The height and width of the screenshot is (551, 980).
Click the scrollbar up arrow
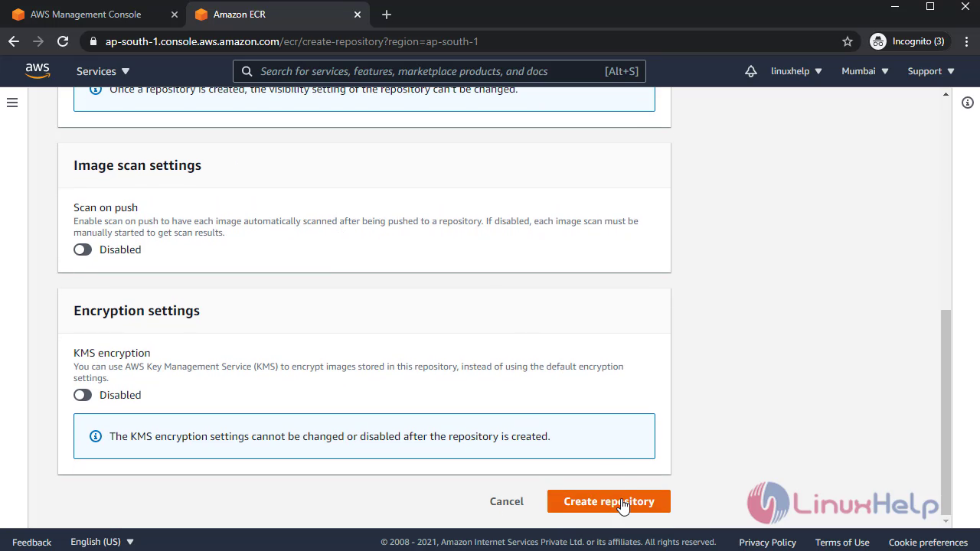pyautogui.click(x=946, y=94)
